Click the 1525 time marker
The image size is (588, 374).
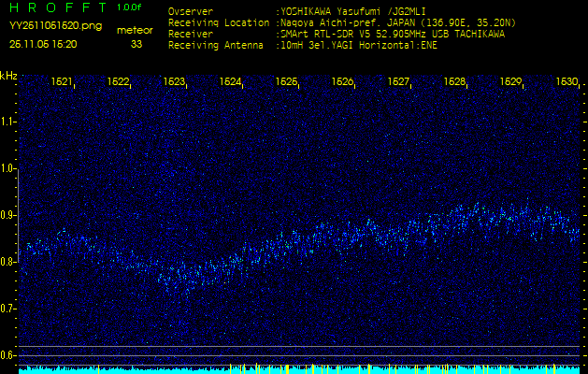286,82
